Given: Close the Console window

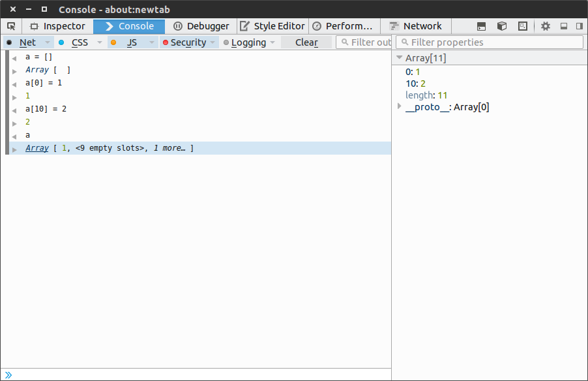Looking at the screenshot, I should pos(13,9).
